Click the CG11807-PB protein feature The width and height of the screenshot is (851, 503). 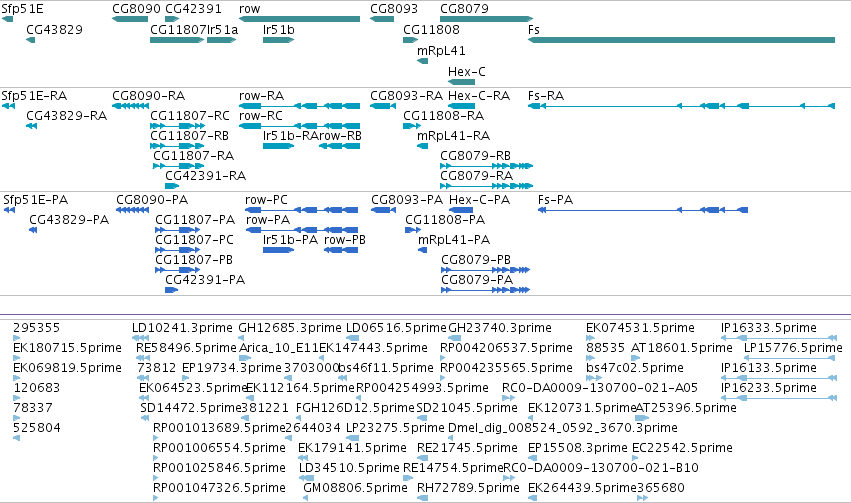point(177,270)
